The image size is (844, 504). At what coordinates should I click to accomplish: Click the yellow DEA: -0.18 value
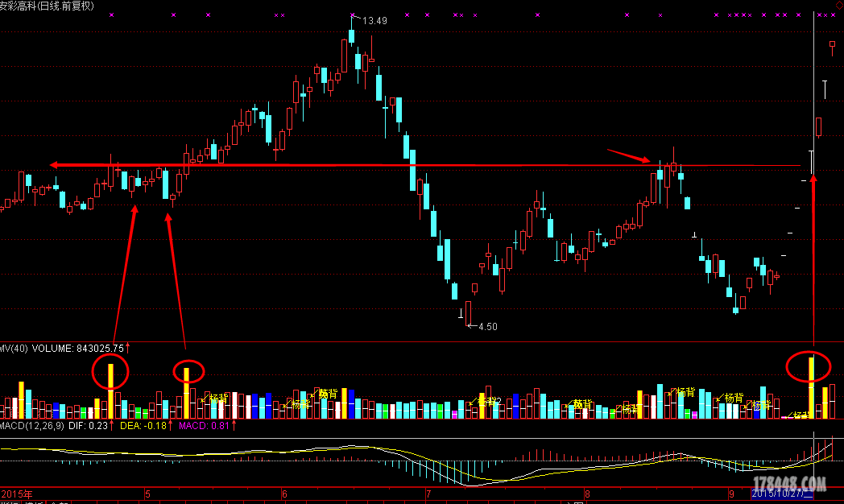tap(143, 425)
